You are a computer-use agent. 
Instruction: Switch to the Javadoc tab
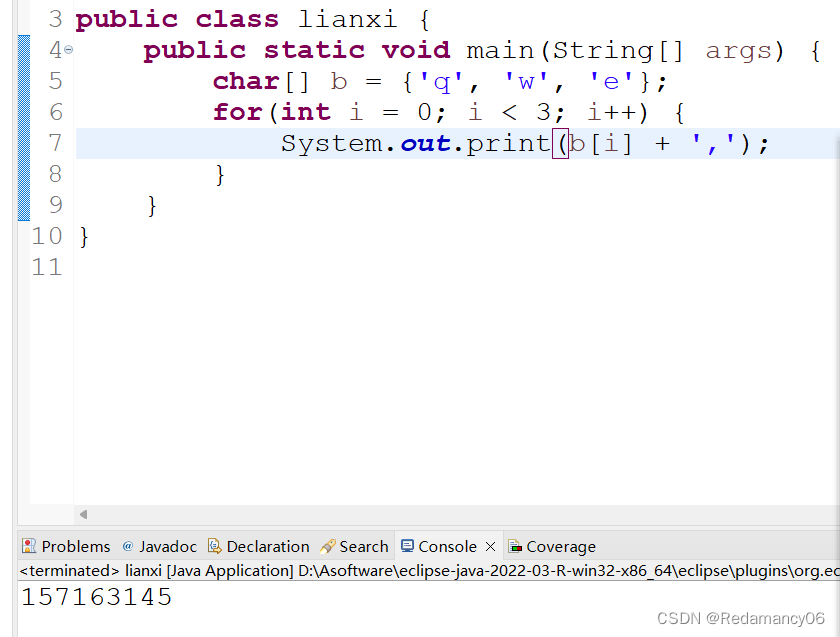(160, 546)
